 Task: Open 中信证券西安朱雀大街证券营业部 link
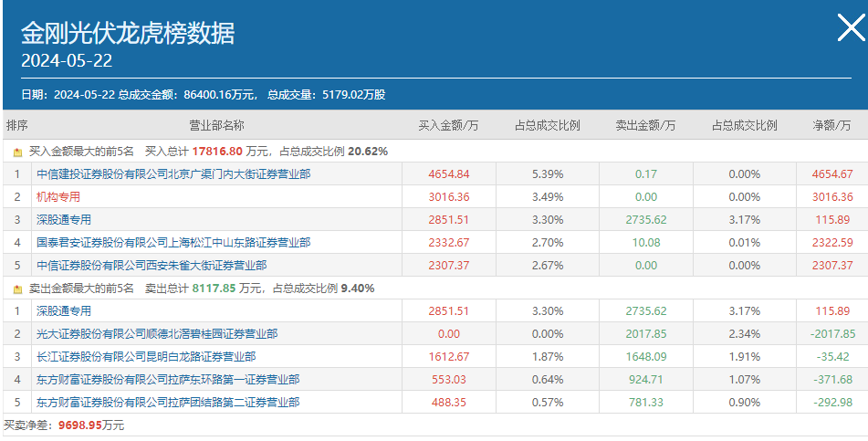[x=152, y=266]
